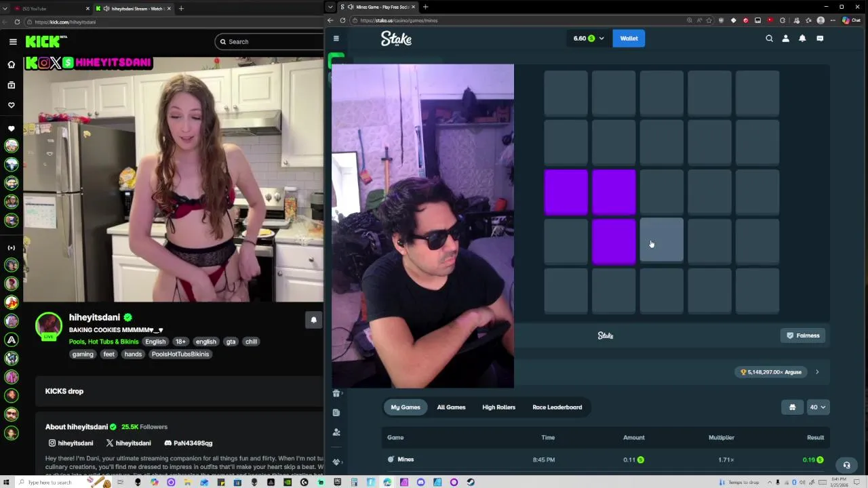Viewport: 868px width, 488px height.
Task: Open PaN4349Sqg Discord link
Action: point(188,443)
